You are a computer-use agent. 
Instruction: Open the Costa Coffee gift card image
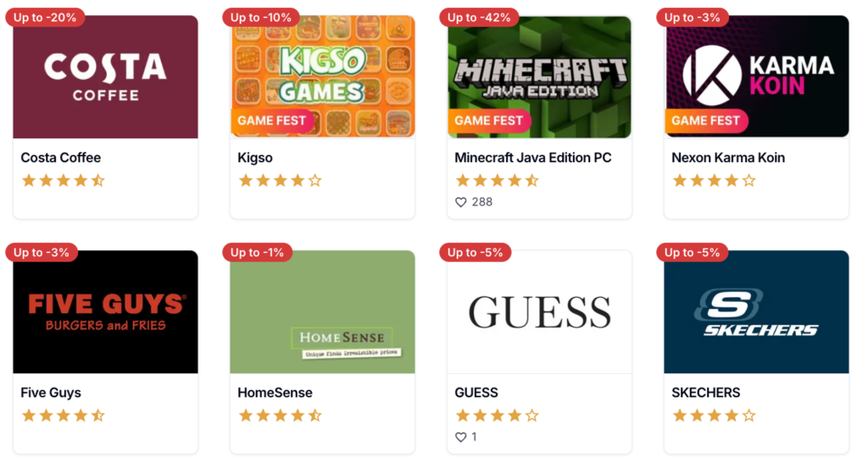coord(105,77)
